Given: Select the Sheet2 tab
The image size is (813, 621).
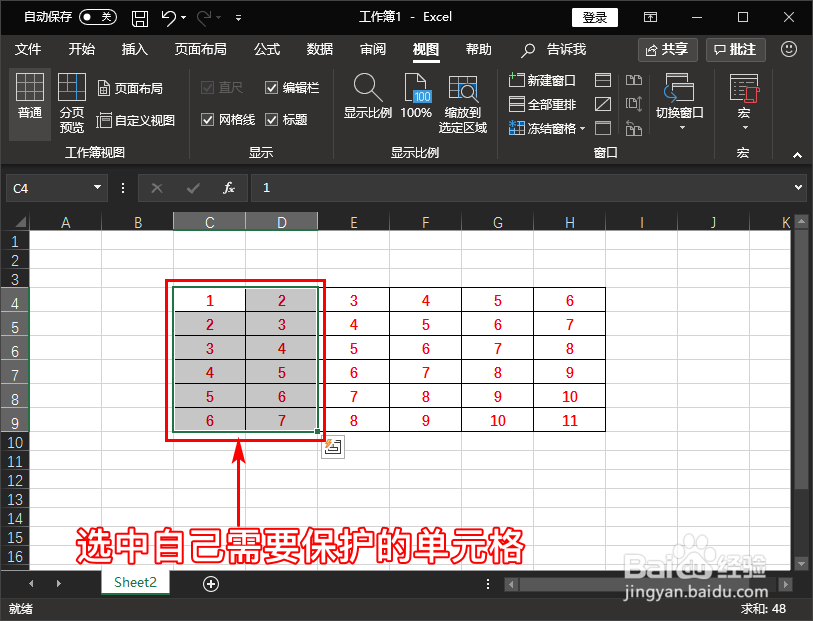Looking at the screenshot, I should pyautogui.click(x=135, y=582).
